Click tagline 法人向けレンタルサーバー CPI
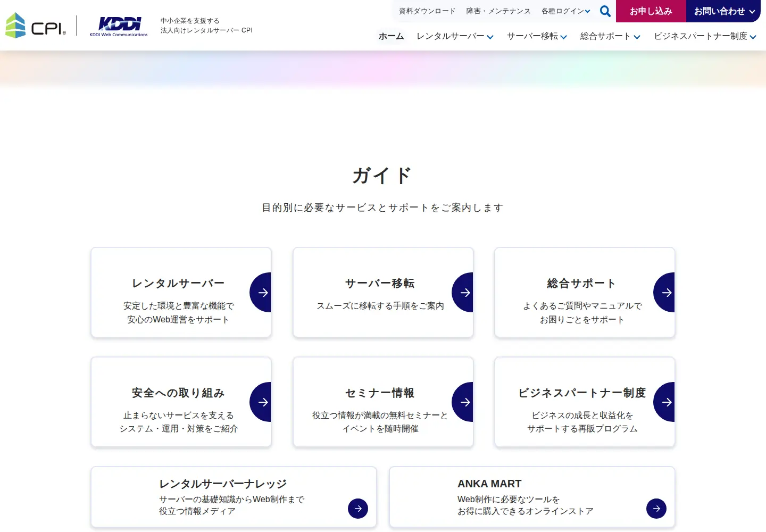The height and width of the screenshot is (532, 766). 206,30
